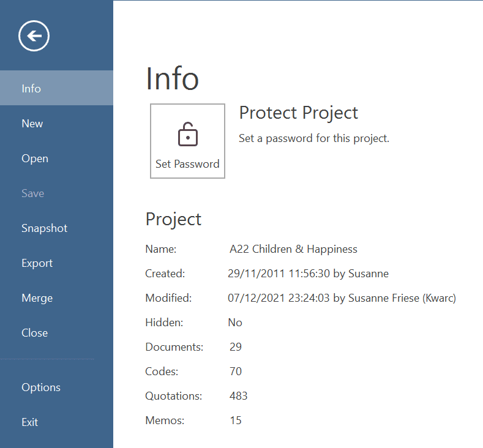Viewport: 483px width, 448px height.
Task: Click the Hidden value 'No'
Action: (x=235, y=323)
